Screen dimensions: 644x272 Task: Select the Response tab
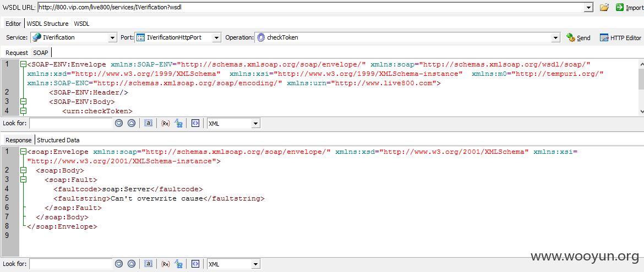19,140
